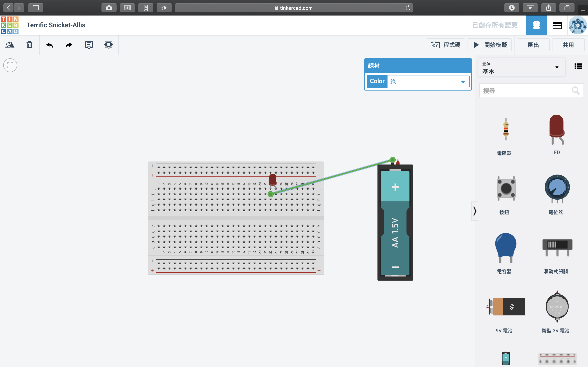The height and width of the screenshot is (367, 588).
Task: Switch to circuit view tab
Action: pos(536,25)
